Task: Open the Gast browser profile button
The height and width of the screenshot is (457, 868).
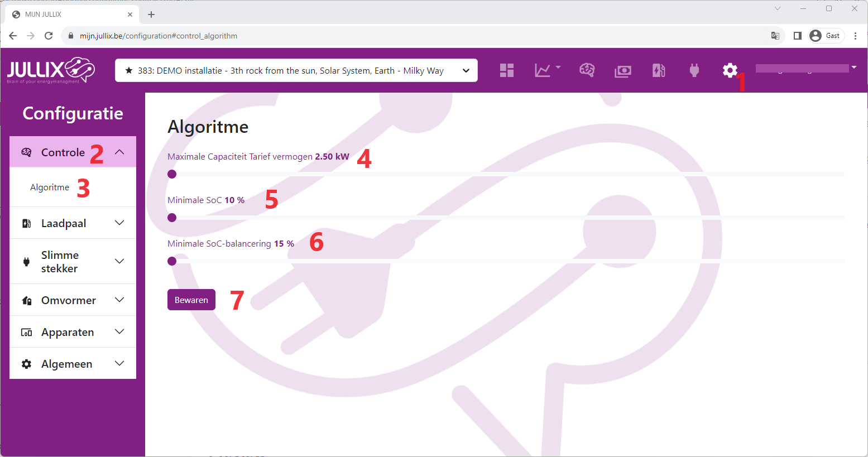Action: 826,36
